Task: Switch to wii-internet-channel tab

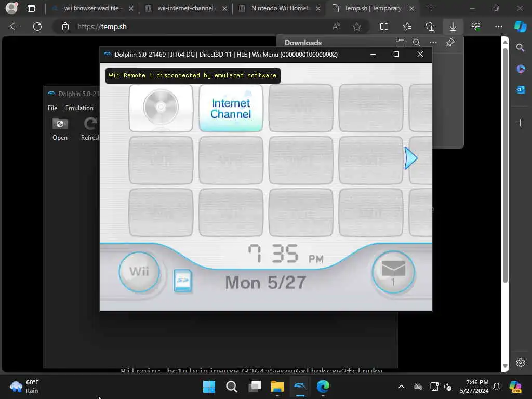Action: pos(185,8)
